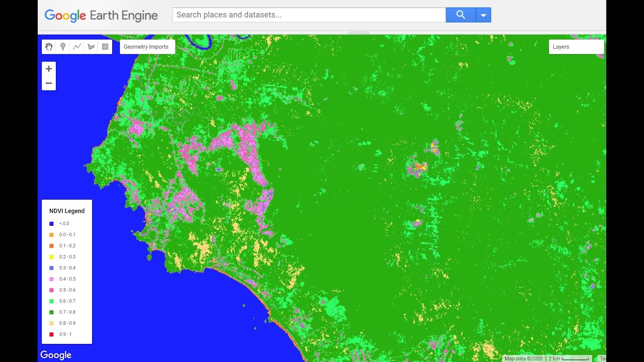Image resolution: width=644 pixels, height=362 pixels.
Task: Click the 0.7 - 0.8 legend swatch
Action: click(51, 312)
